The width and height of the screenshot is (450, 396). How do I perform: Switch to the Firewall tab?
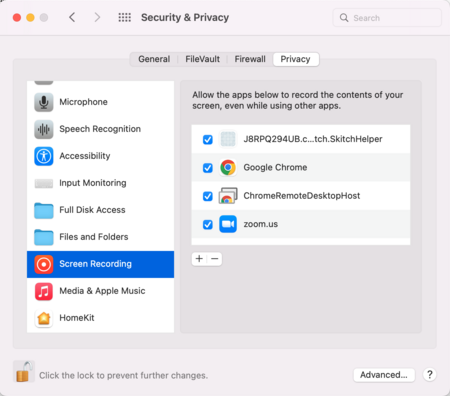[x=250, y=59]
